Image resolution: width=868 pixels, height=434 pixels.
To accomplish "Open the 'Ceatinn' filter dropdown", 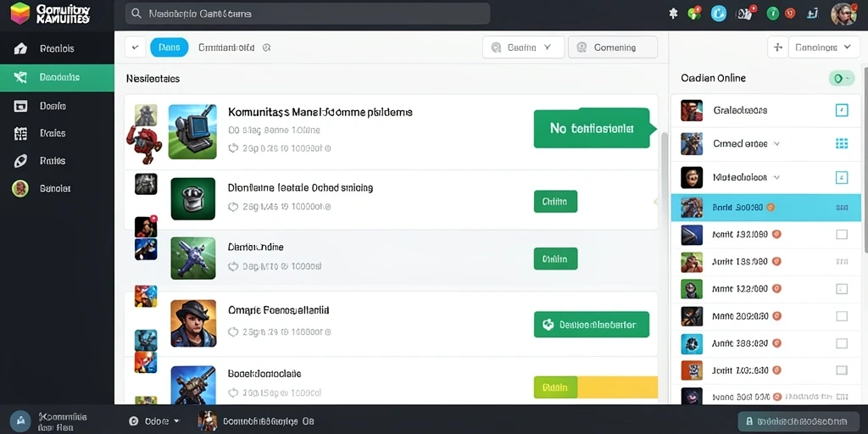I will pos(523,47).
